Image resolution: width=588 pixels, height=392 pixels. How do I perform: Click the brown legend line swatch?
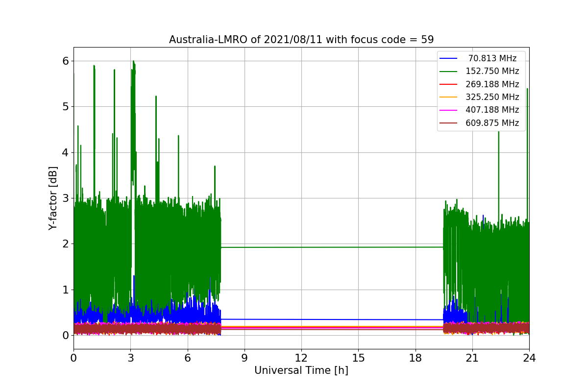point(448,123)
